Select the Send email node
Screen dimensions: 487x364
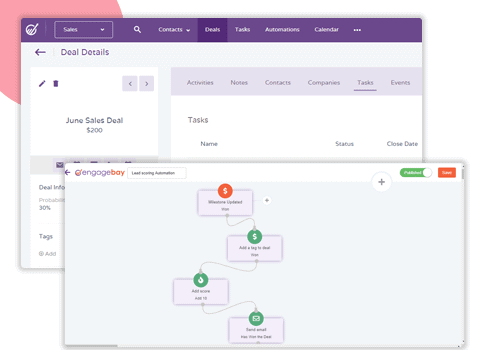[256, 331]
